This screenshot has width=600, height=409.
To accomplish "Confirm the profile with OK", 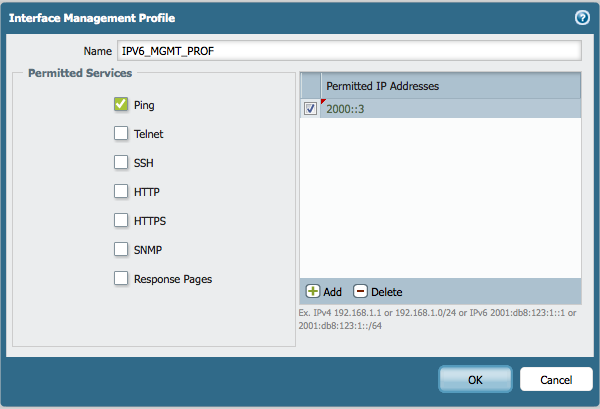I will point(475,380).
